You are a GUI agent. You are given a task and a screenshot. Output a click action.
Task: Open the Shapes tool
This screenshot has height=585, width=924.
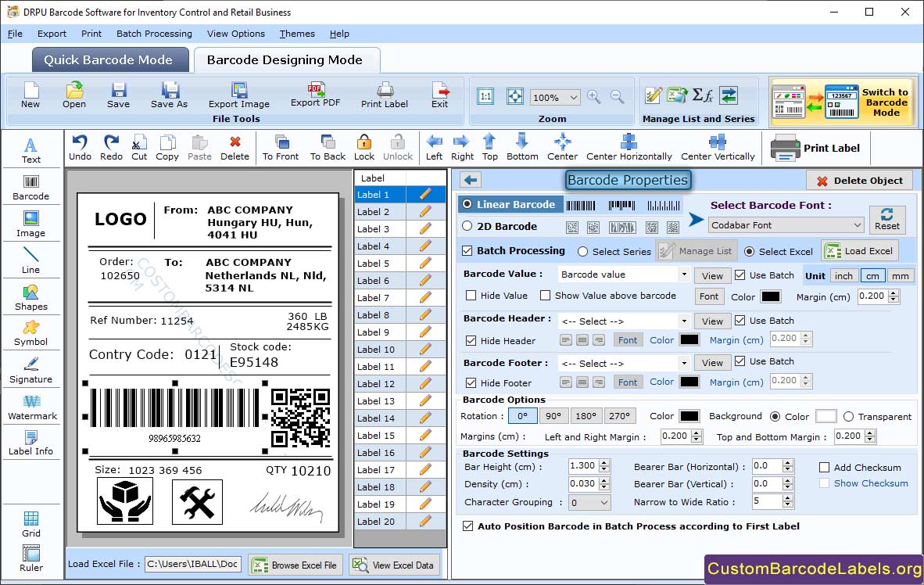point(30,299)
